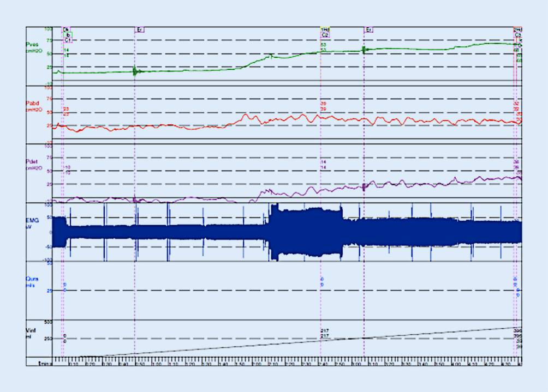Select the Pabd channel label
The width and height of the screenshot is (548, 392).
(33, 104)
